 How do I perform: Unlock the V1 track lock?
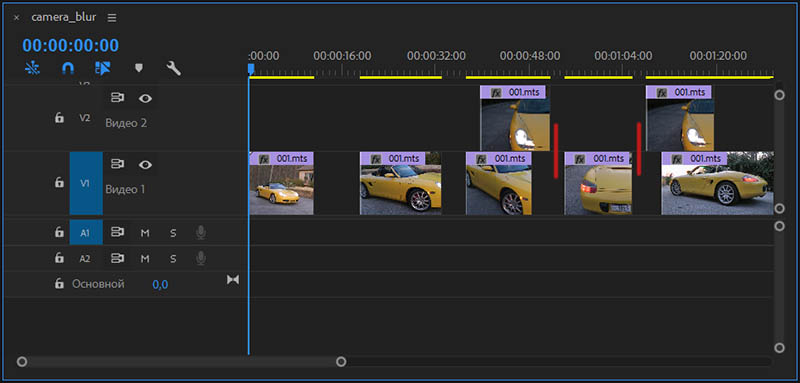(x=59, y=183)
